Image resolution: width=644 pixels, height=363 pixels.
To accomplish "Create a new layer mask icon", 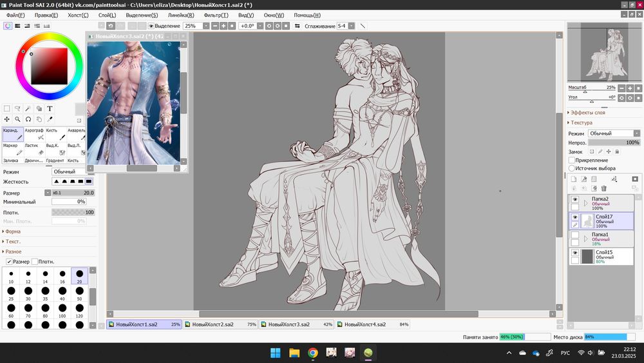I will coord(635,179).
